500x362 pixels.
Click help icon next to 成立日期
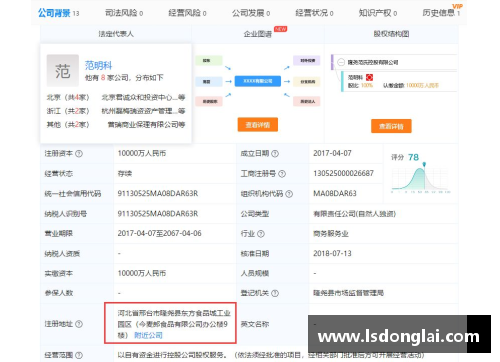point(275,154)
